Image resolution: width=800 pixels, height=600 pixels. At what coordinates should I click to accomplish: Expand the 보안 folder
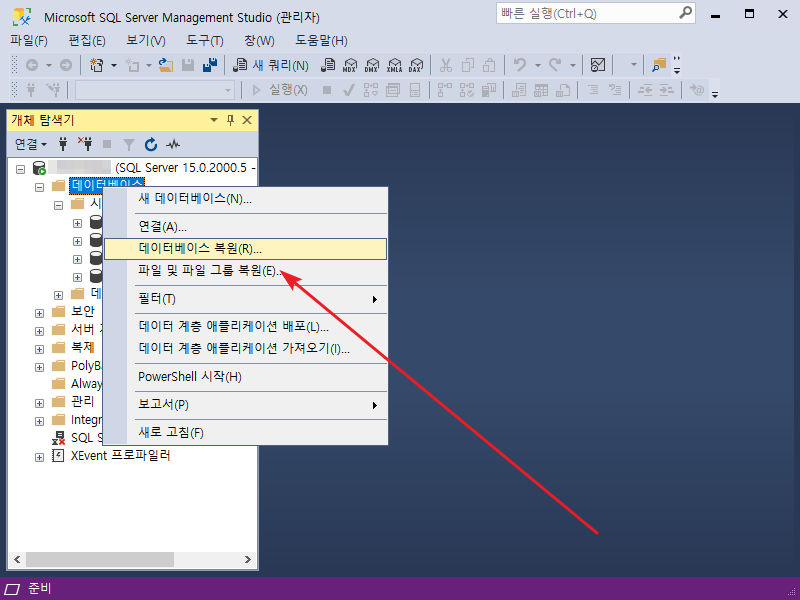pyautogui.click(x=39, y=313)
